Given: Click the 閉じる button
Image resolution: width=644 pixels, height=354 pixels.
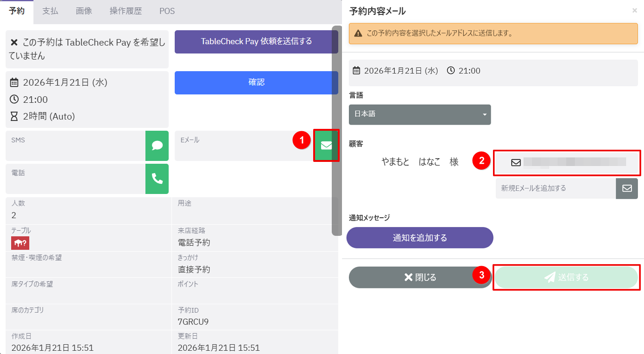Looking at the screenshot, I should [x=420, y=277].
